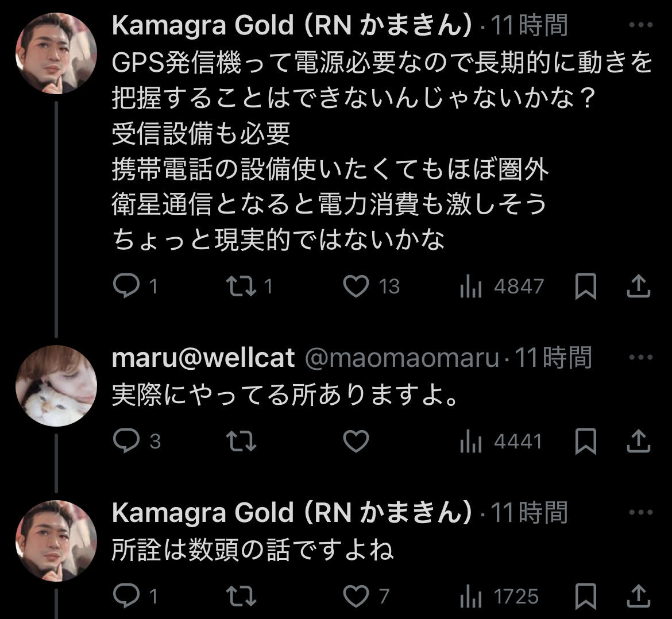
Task: Open more options on 所詮は数頭 tweet
Action: pyautogui.click(x=640, y=512)
